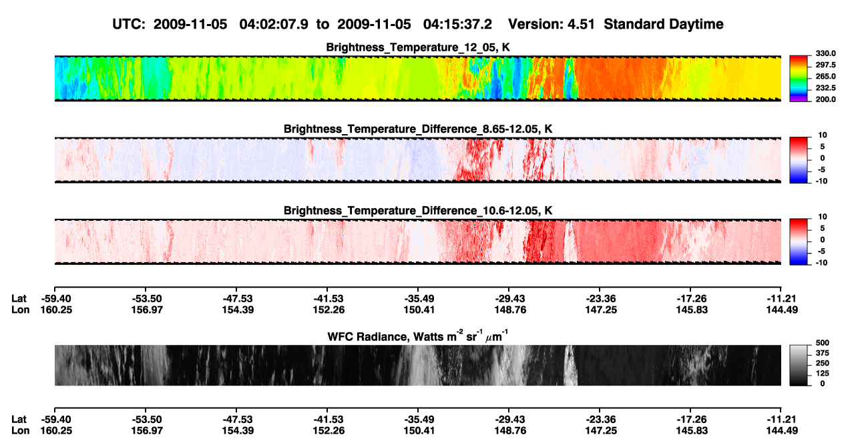
Task: Click the 8.65-12.05 difference image strip
Action: pos(418,159)
